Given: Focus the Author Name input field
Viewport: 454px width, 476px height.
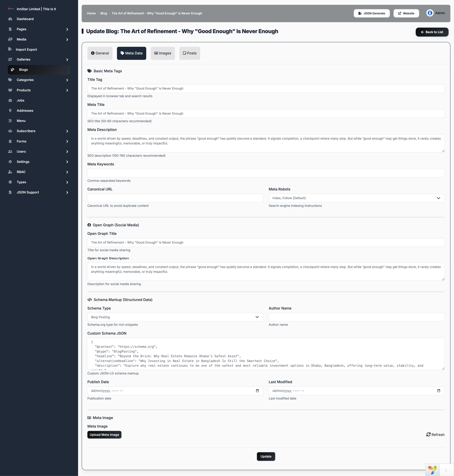Looking at the screenshot, I should tap(356, 317).
